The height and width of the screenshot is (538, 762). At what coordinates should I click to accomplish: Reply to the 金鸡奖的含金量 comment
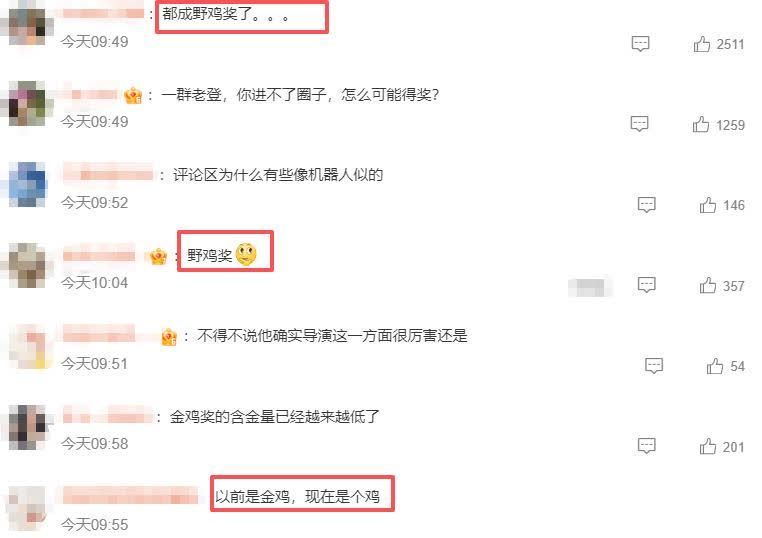coord(646,446)
